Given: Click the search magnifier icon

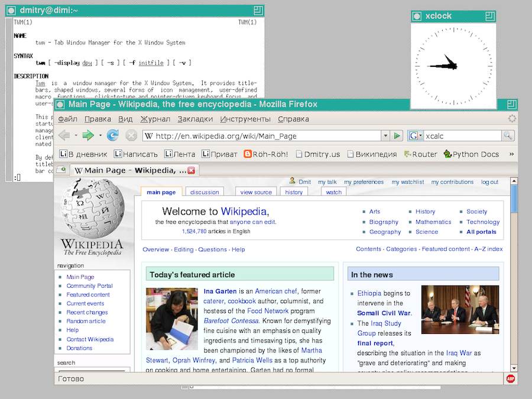Looking at the screenshot, I should [x=508, y=136].
